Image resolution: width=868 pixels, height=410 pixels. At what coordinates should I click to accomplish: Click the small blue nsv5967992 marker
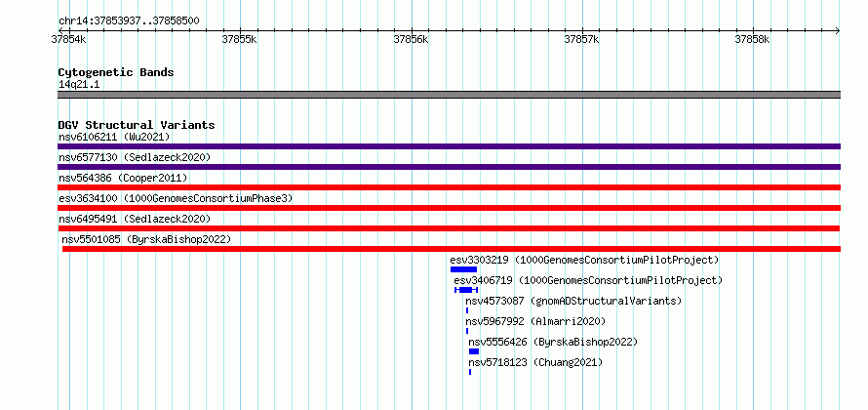coord(466,331)
